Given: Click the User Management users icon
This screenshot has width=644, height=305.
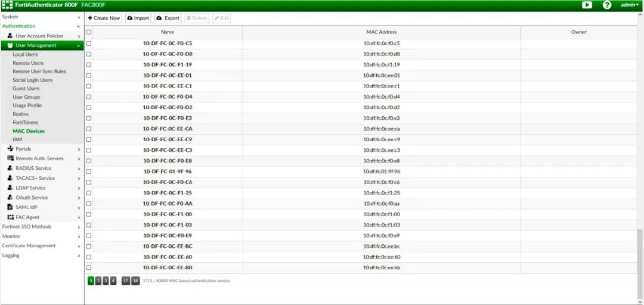Looking at the screenshot, I should (x=10, y=45).
